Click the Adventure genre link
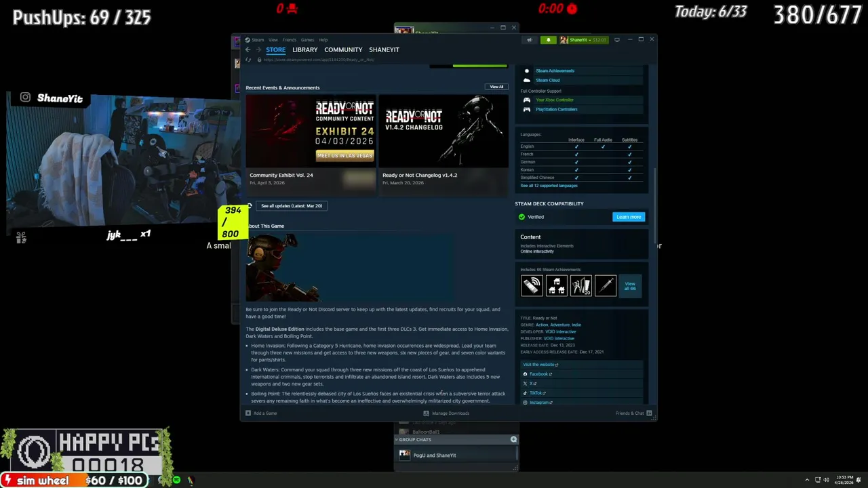 point(559,325)
